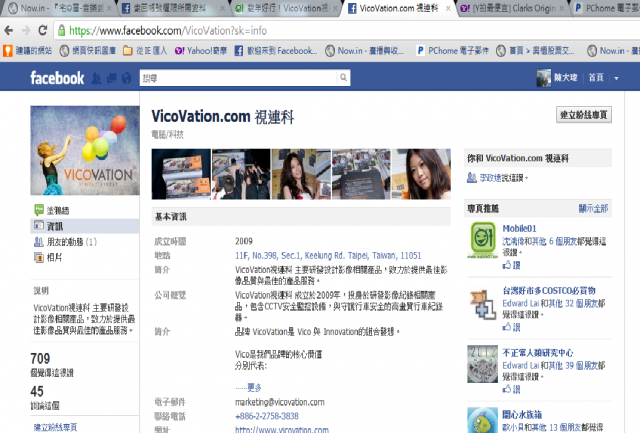Viewport: 640px width, 433px height.
Task: Open the 不正常人類研究中心 page link
Action: 538,353
